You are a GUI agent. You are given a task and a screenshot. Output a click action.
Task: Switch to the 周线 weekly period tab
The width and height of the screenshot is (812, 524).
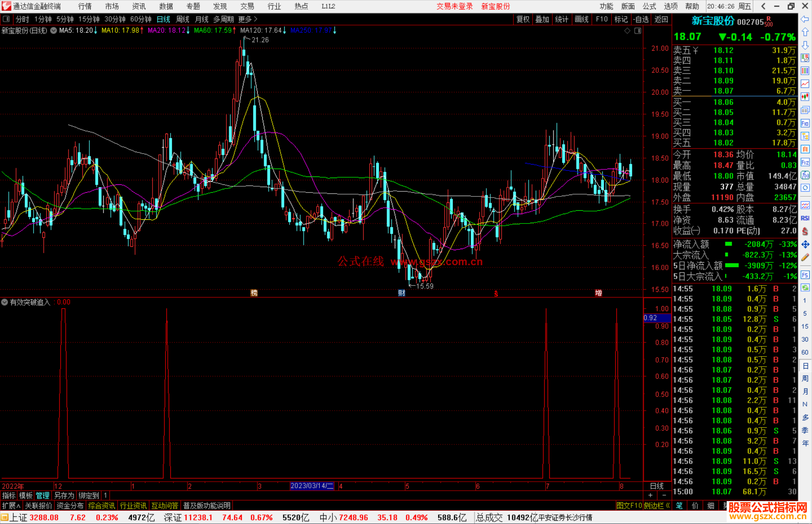pyautogui.click(x=183, y=19)
